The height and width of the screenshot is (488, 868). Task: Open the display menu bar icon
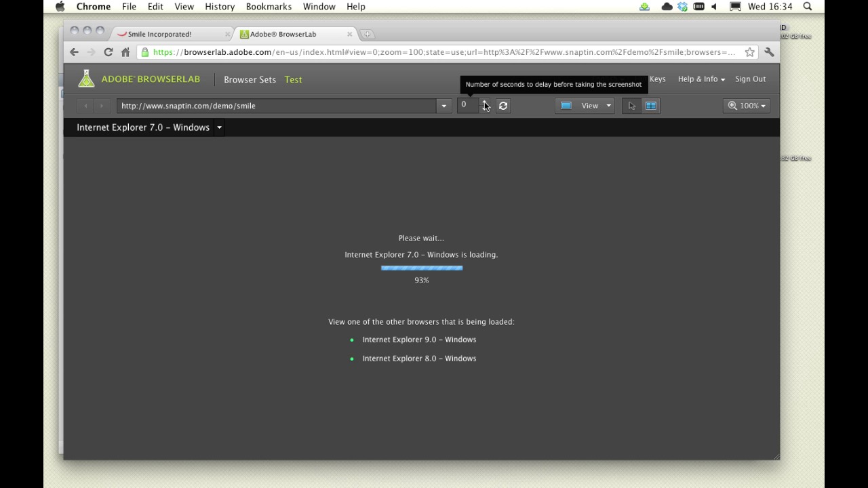click(x=735, y=6)
